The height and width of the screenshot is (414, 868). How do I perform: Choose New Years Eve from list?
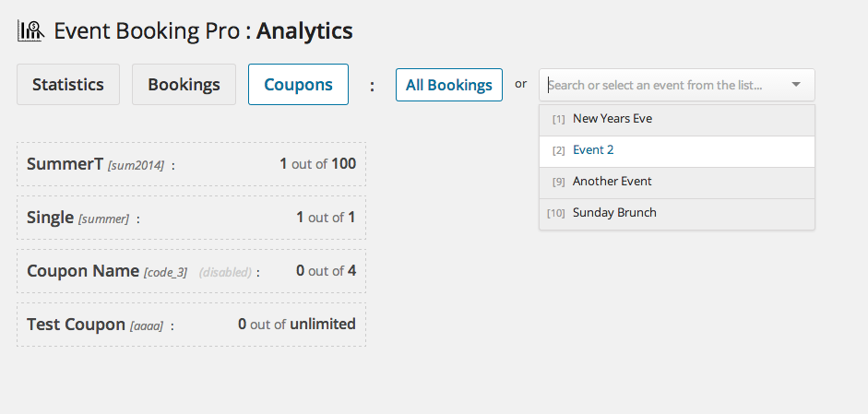pyautogui.click(x=677, y=118)
